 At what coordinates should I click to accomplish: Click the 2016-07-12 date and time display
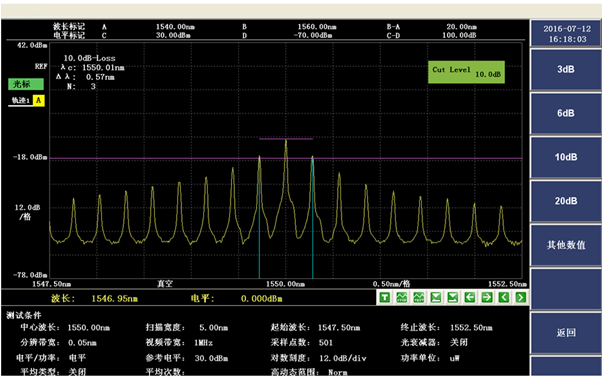pos(567,34)
